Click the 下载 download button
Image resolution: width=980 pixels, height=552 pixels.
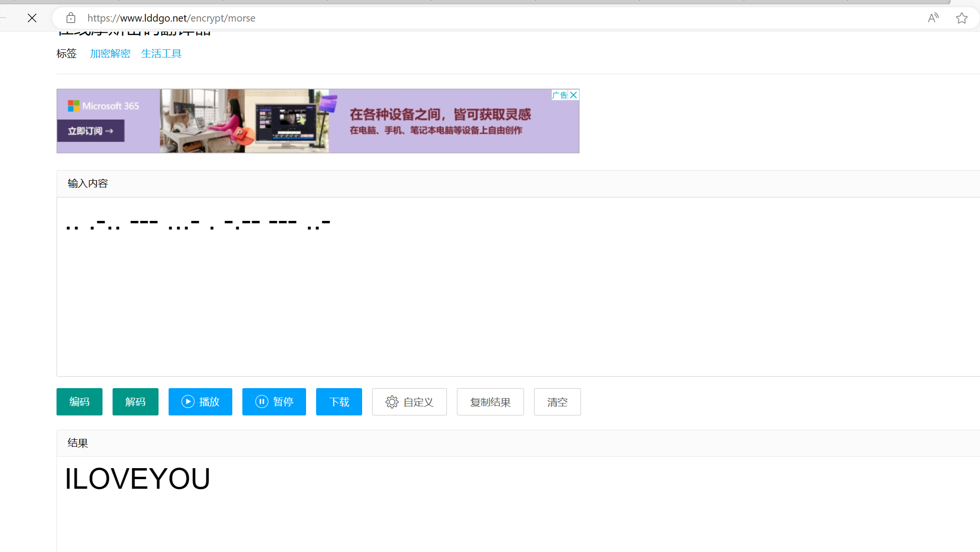click(x=339, y=402)
